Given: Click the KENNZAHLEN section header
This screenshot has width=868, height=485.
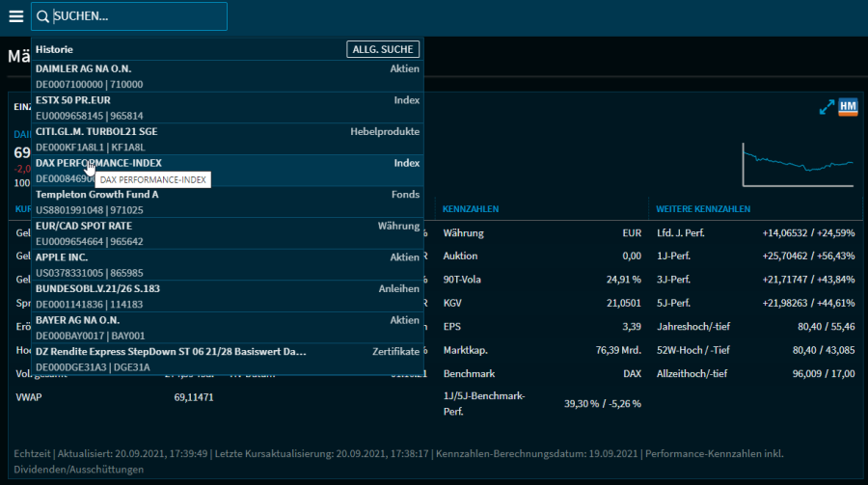Looking at the screenshot, I should point(471,209).
